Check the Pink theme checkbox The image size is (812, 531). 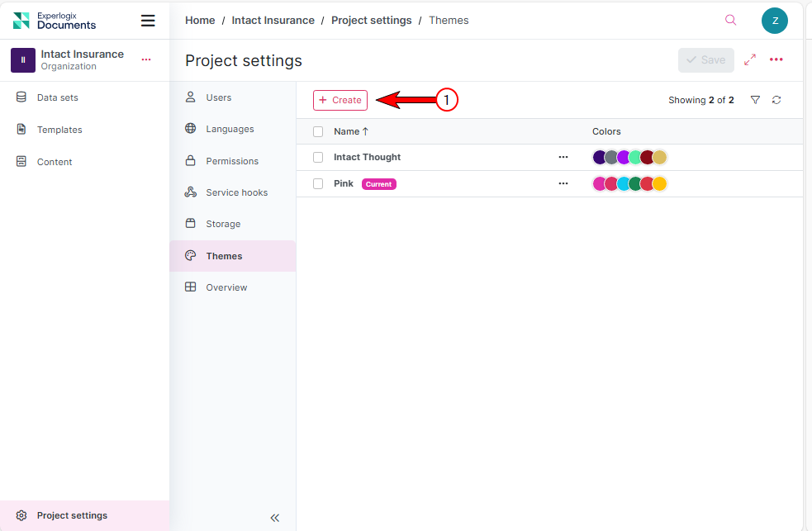coord(318,183)
